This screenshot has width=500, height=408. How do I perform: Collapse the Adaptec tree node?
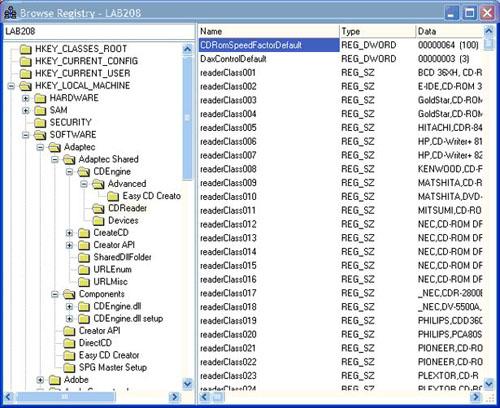(x=40, y=147)
